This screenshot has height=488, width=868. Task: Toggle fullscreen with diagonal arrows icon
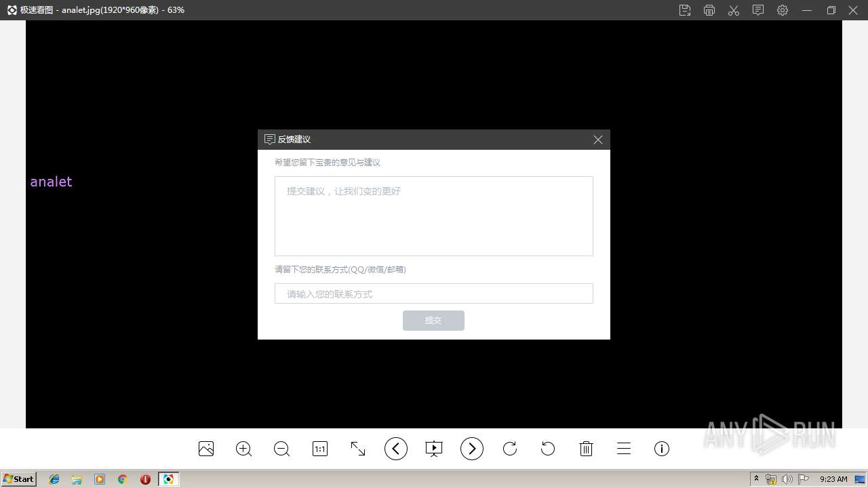358,449
